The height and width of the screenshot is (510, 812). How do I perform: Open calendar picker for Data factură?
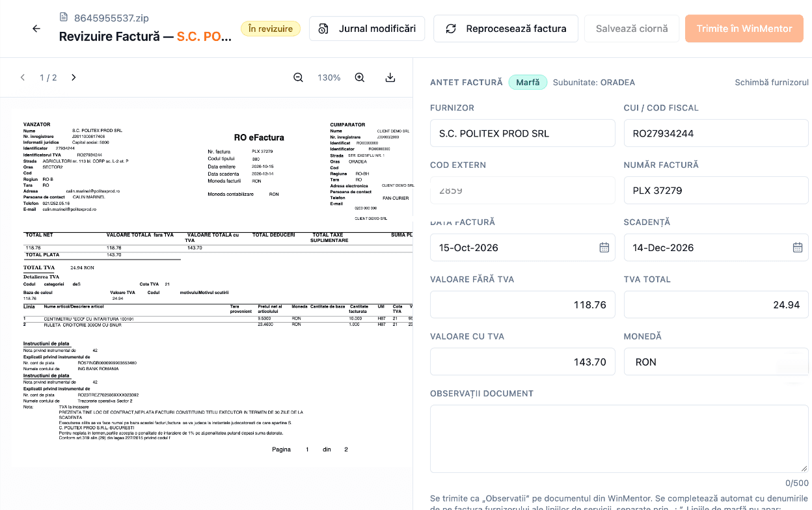click(x=604, y=247)
